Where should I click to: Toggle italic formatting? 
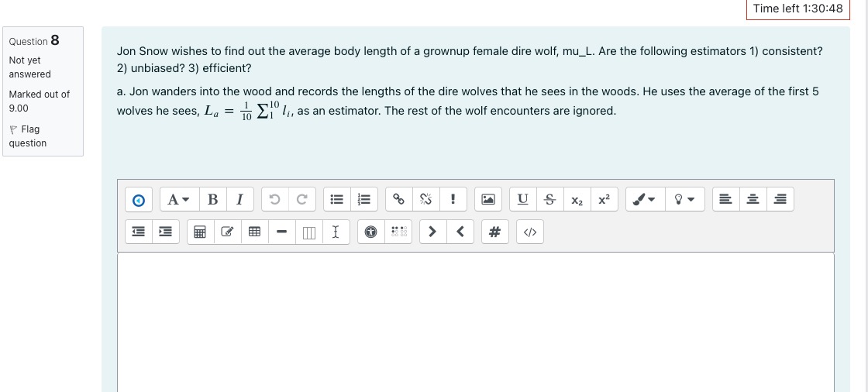[239, 200]
